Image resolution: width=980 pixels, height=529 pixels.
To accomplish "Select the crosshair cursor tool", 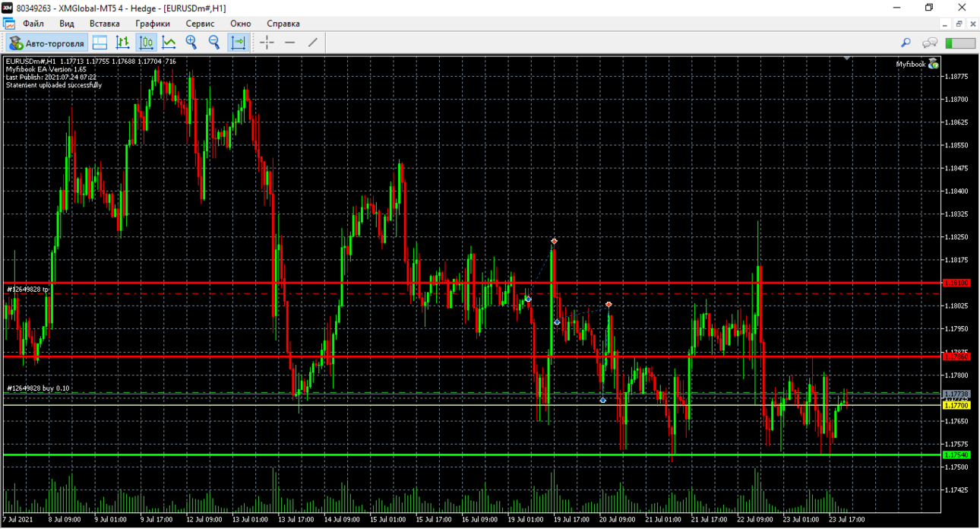I will 267,43.
